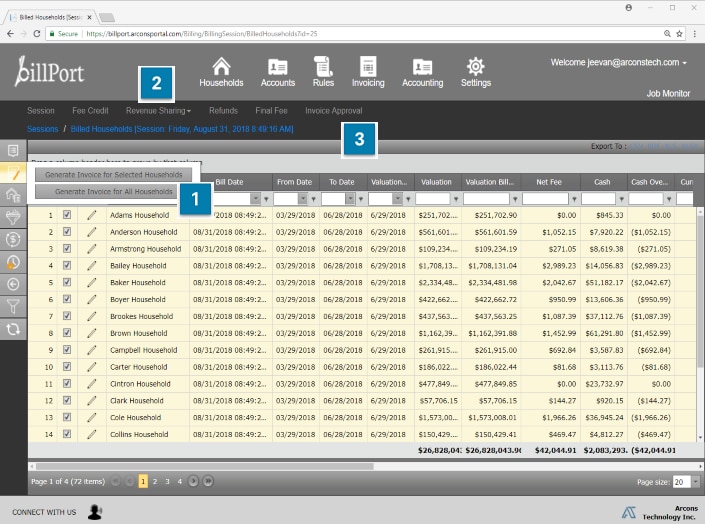Reload the browser page
The width and height of the screenshot is (705, 524).
click(37, 34)
